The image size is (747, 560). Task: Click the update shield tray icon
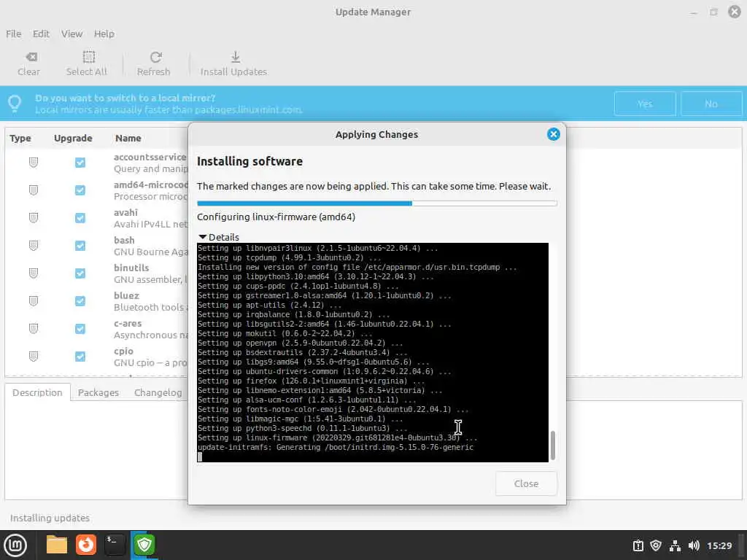pyautogui.click(x=656, y=545)
